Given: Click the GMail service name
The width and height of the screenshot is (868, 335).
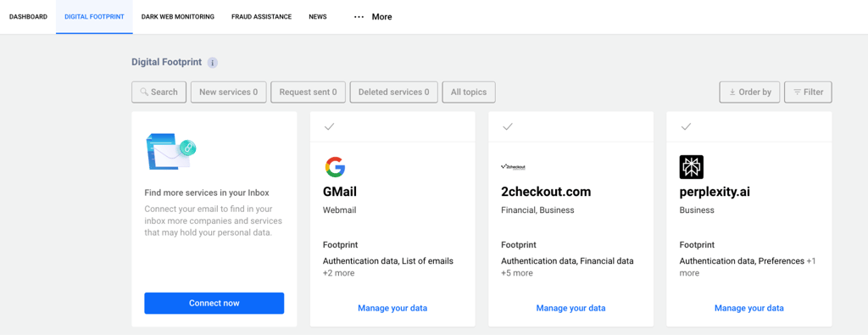Looking at the screenshot, I should coord(340,192).
